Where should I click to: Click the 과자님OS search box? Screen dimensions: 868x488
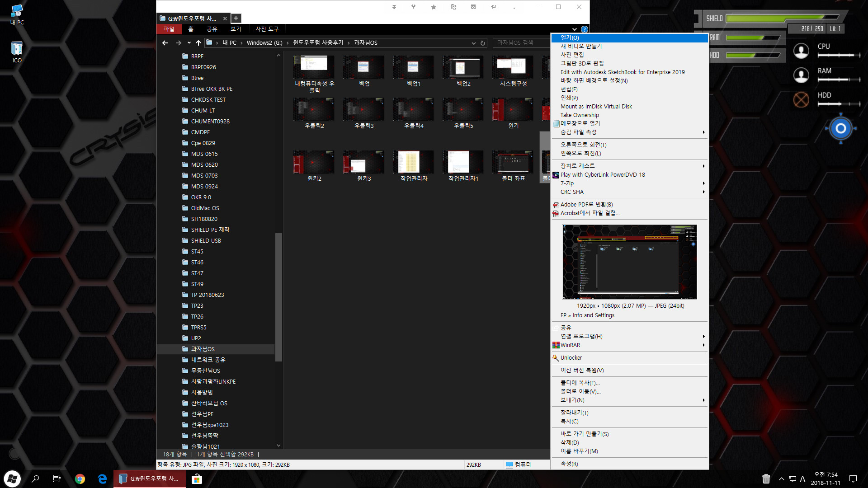tap(521, 42)
